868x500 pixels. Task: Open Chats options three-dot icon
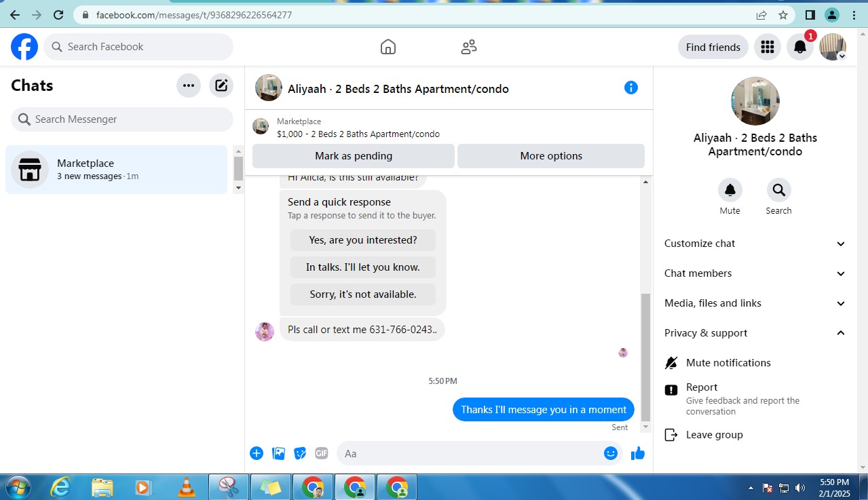click(189, 85)
